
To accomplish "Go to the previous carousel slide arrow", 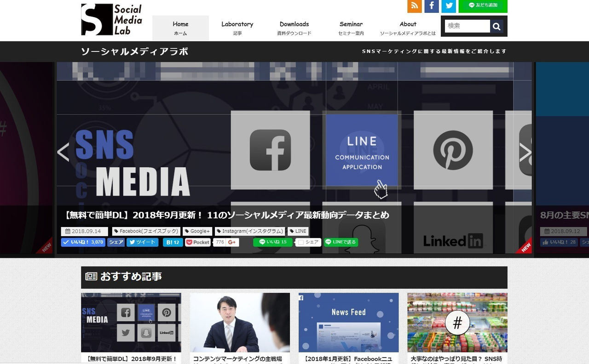I will [x=63, y=153].
